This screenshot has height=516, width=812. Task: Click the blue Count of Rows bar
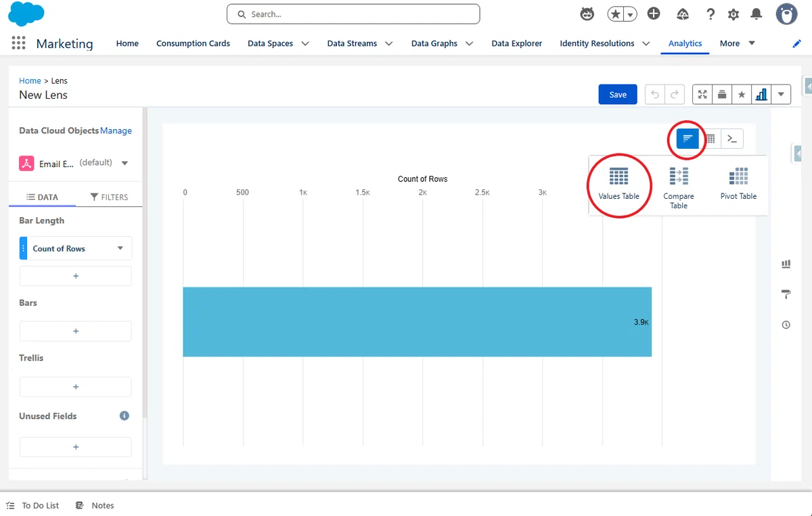417,322
